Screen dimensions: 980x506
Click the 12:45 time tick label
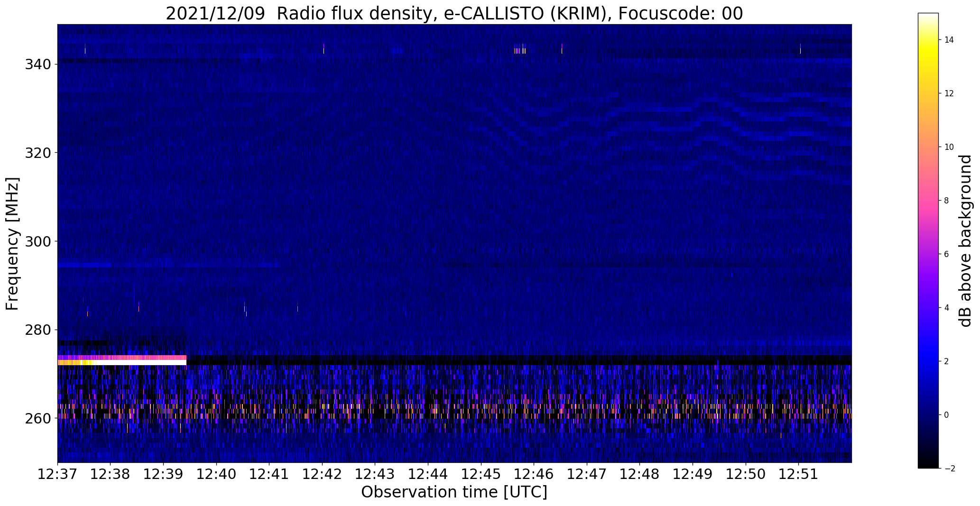[481, 474]
